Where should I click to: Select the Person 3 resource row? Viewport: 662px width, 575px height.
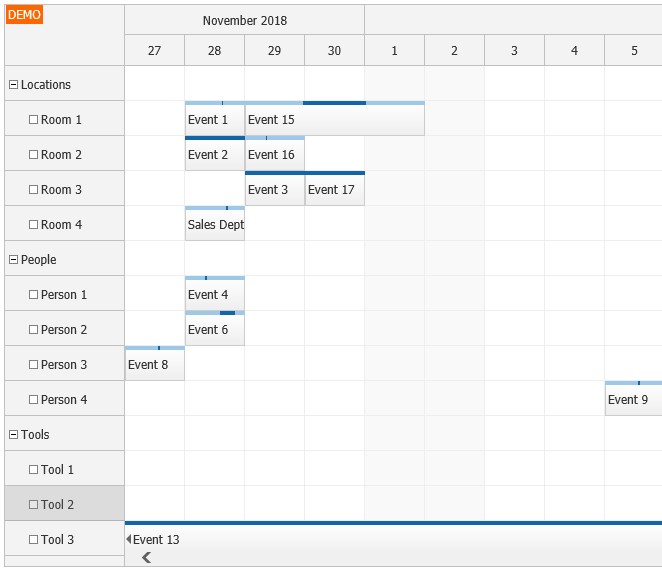[x=64, y=365]
